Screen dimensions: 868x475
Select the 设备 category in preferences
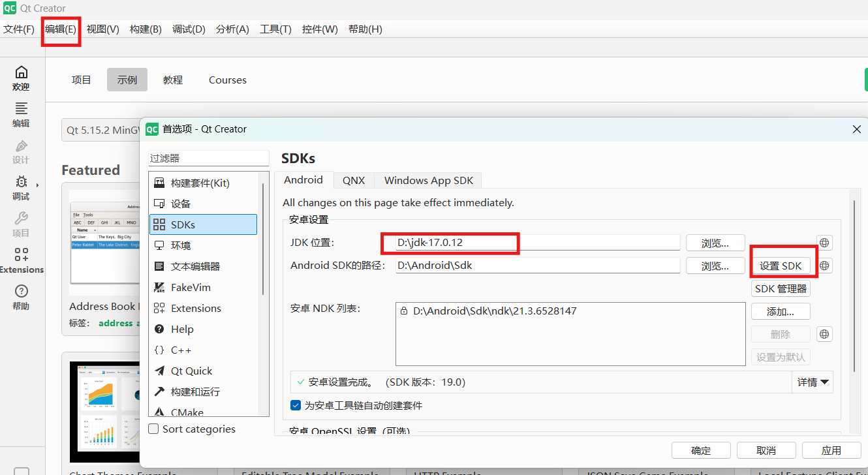203,204
